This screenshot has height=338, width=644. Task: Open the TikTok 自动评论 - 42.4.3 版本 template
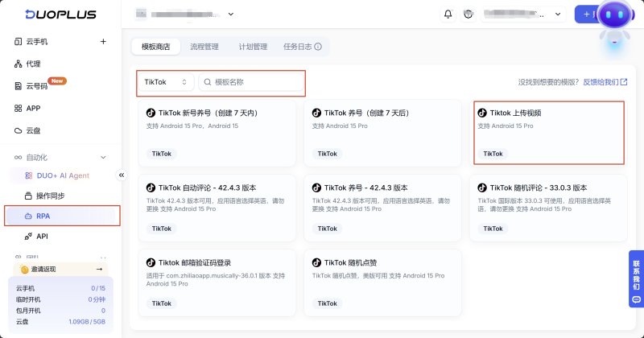tap(217, 208)
